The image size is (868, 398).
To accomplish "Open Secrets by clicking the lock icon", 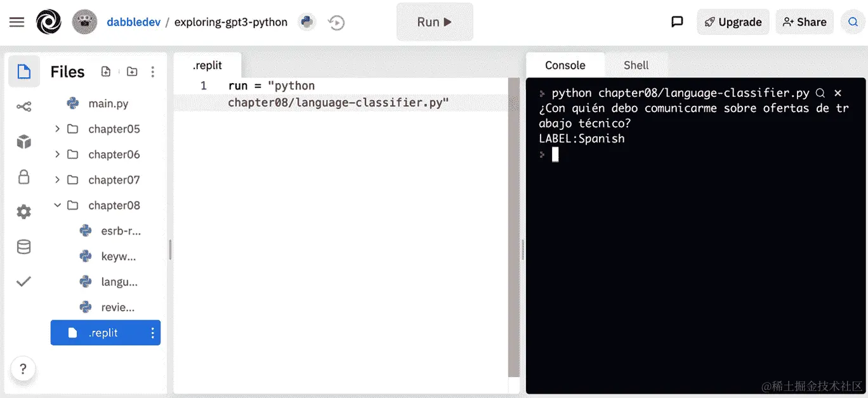I will click(x=23, y=177).
